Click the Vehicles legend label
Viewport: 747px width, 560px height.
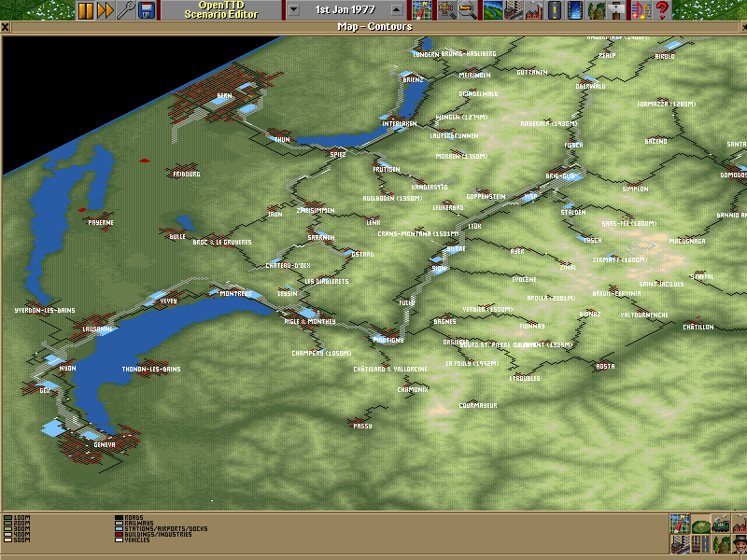[x=137, y=540]
